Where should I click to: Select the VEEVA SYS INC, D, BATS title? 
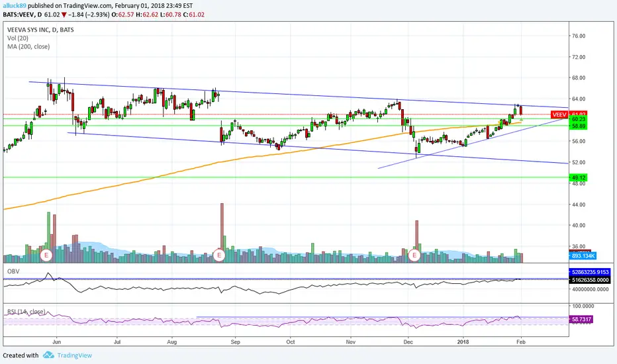coord(40,30)
